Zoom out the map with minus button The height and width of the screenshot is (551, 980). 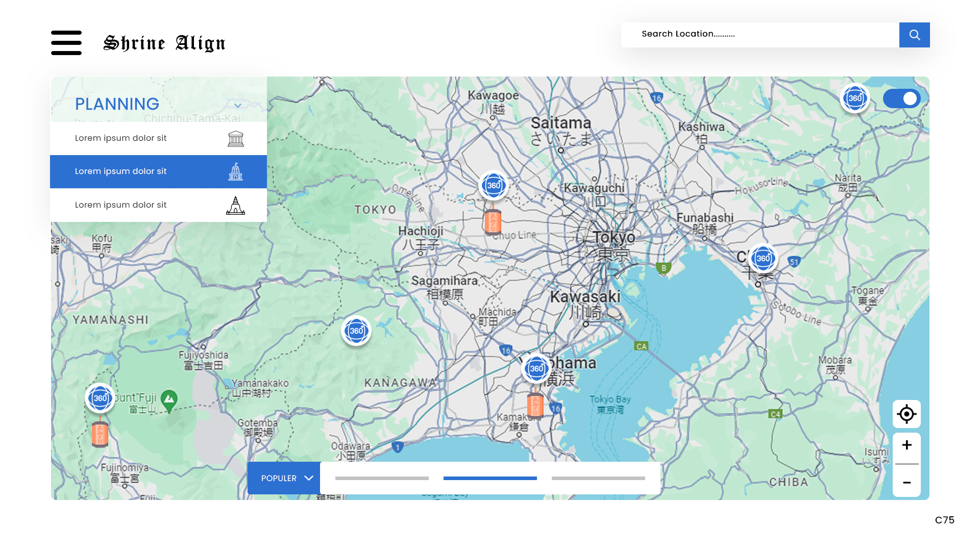click(x=906, y=482)
